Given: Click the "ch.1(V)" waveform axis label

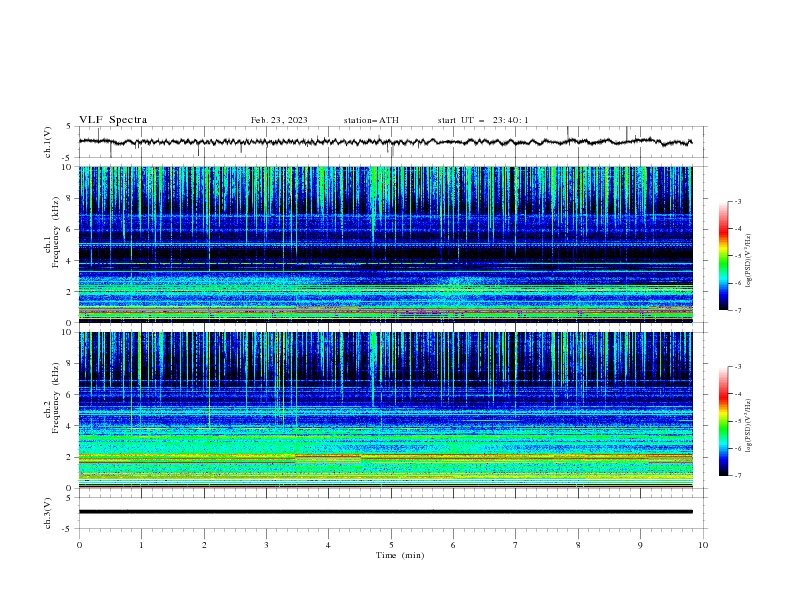Looking at the screenshot, I should pos(48,142).
